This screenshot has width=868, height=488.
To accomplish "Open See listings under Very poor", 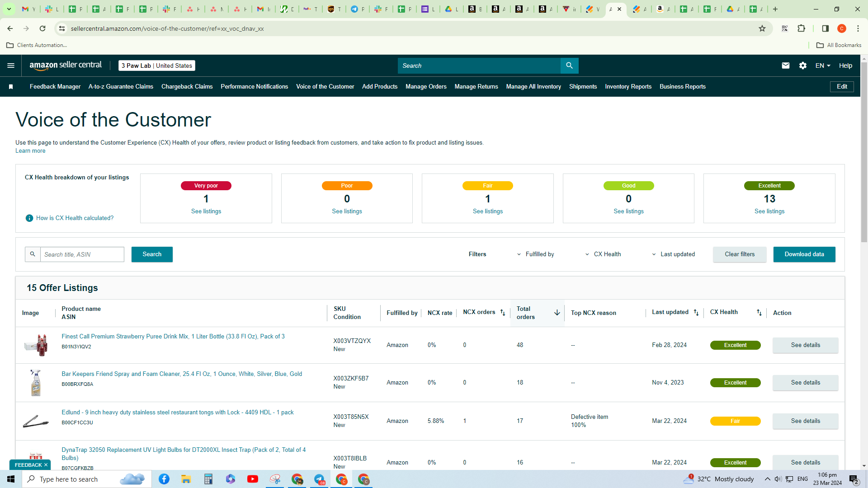I will coord(206,211).
